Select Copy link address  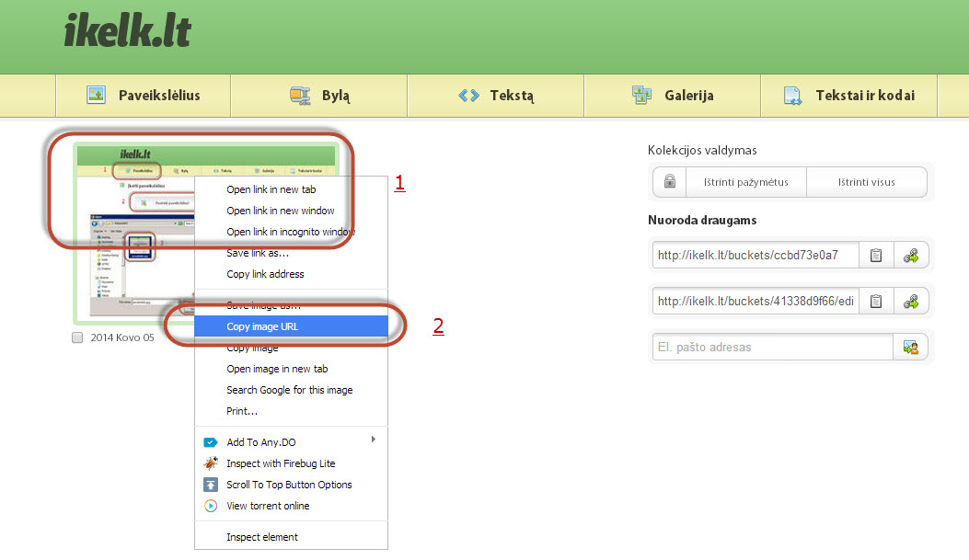pos(291,274)
